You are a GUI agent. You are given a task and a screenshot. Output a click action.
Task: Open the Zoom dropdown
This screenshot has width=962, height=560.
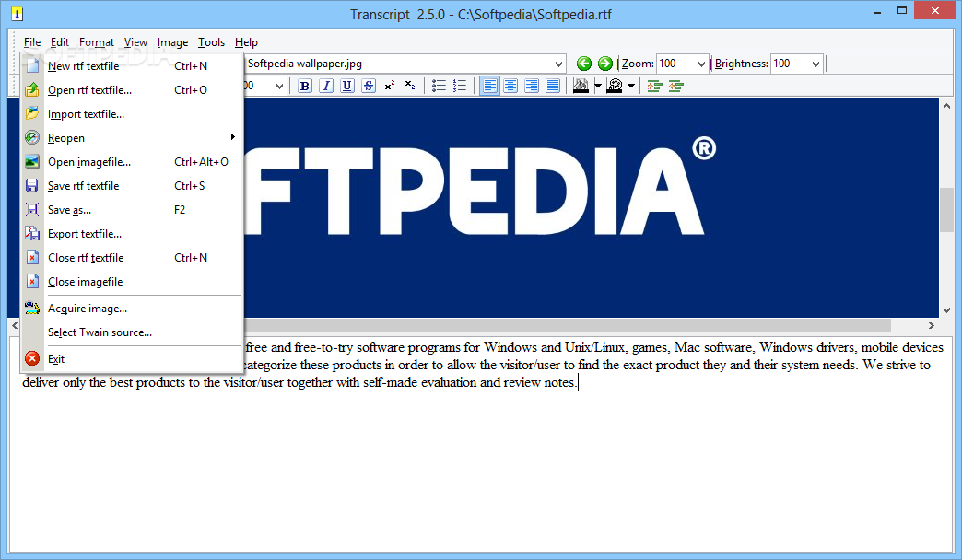click(x=701, y=64)
